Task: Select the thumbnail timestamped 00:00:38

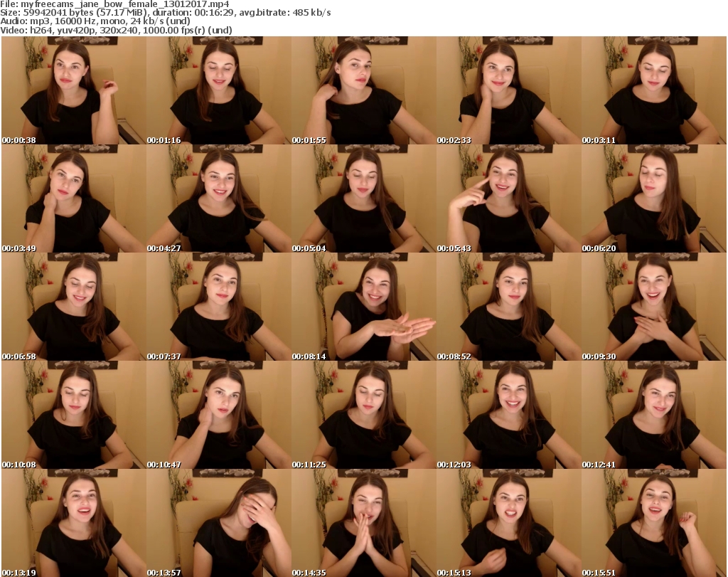Action: pyautogui.click(x=74, y=90)
